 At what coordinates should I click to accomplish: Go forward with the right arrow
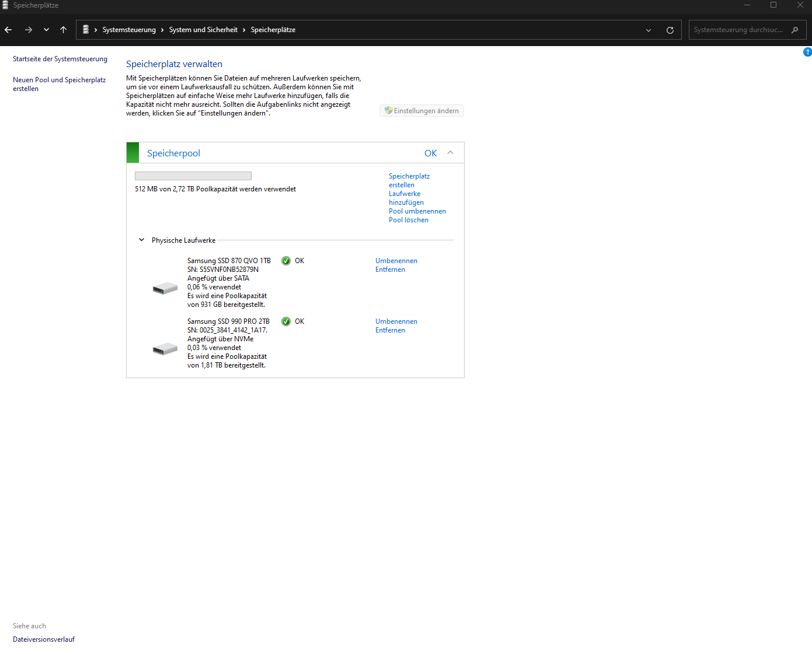click(x=28, y=30)
